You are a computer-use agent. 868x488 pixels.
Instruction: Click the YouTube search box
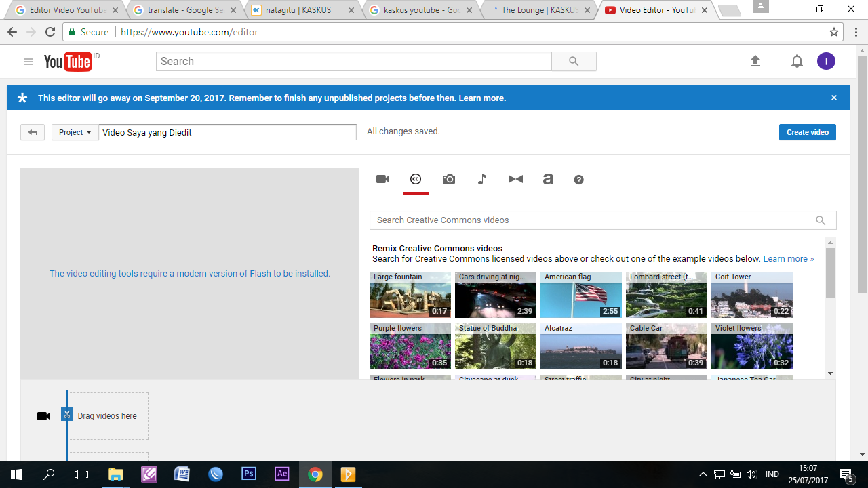pos(354,61)
